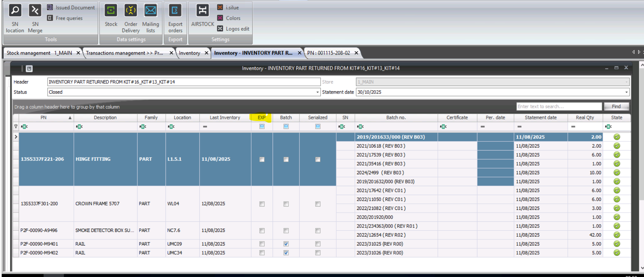The height and width of the screenshot is (277, 644).
Task: Expand the Status dropdown
Action: click(x=317, y=92)
